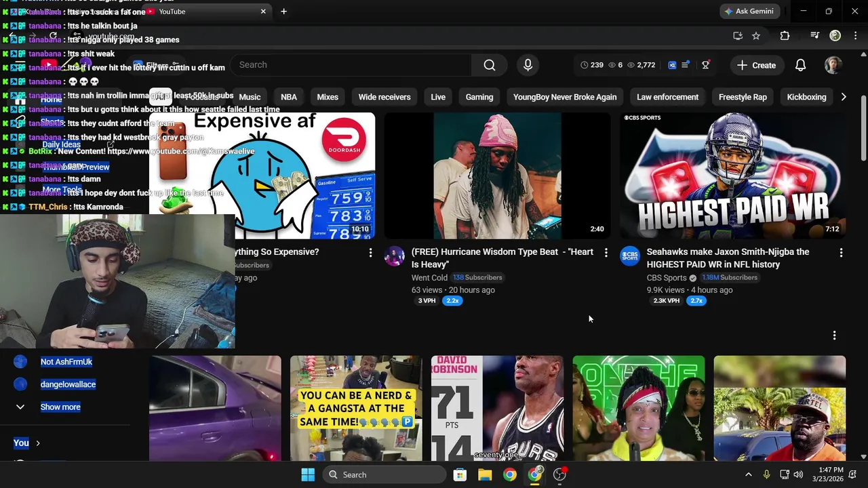The height and width of the screenshot is (488, 868).
Task: Click the 239 clock stat in vidIQ bar
Action: click(592, 65)
